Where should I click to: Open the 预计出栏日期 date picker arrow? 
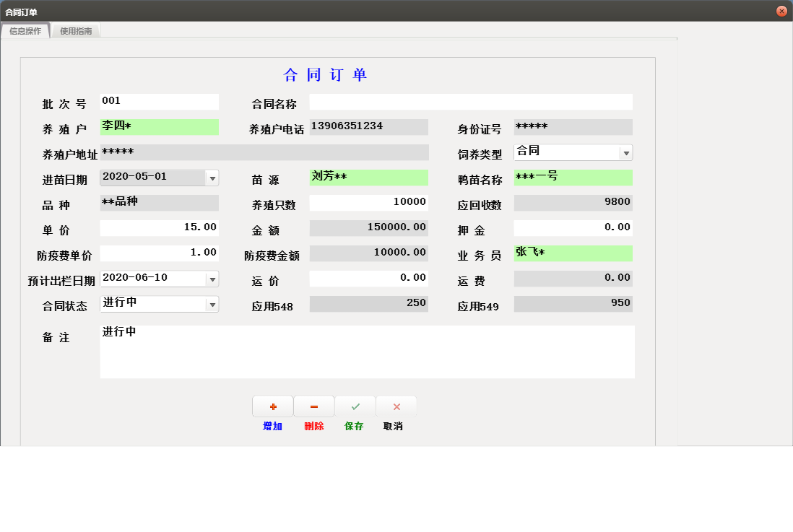tap(212, 279)
